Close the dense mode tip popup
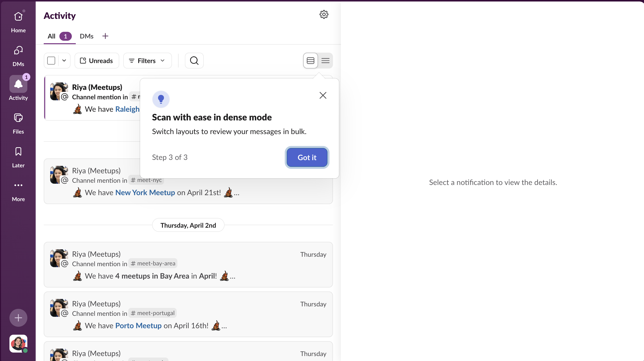Viewport: 644px width, 361px height. 323,95
